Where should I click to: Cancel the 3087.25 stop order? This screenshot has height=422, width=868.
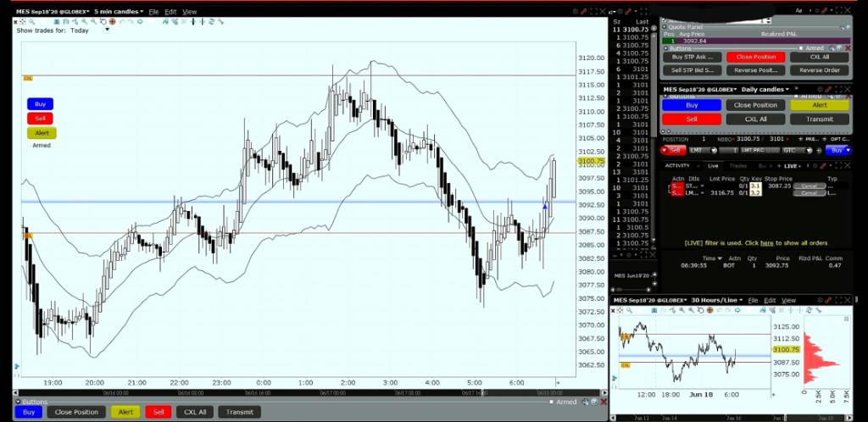pyautogui.click(x=810, y=186)
